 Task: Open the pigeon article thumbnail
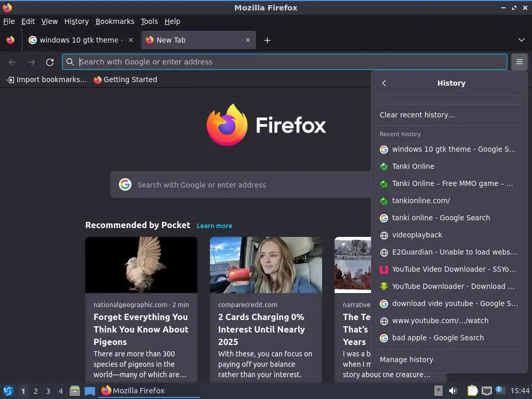[141, 265]
